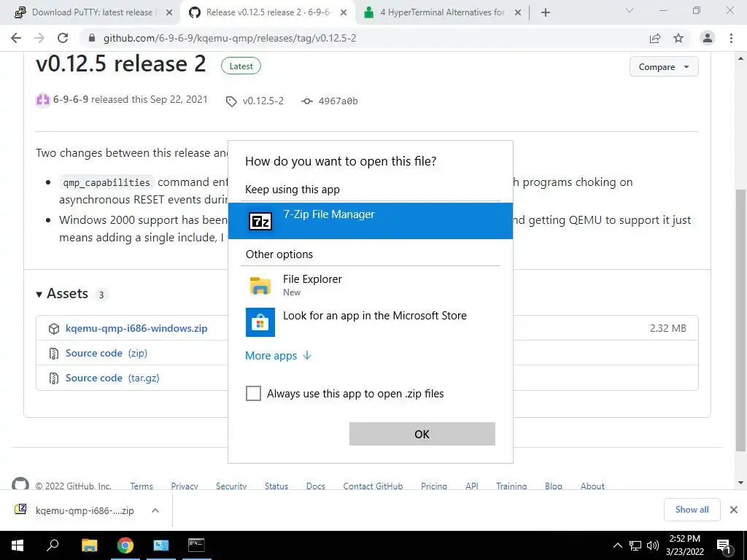747x560 pixels.
Task: Click zip file icon beside Source code (zip)
Action: (x=54, y=354)
